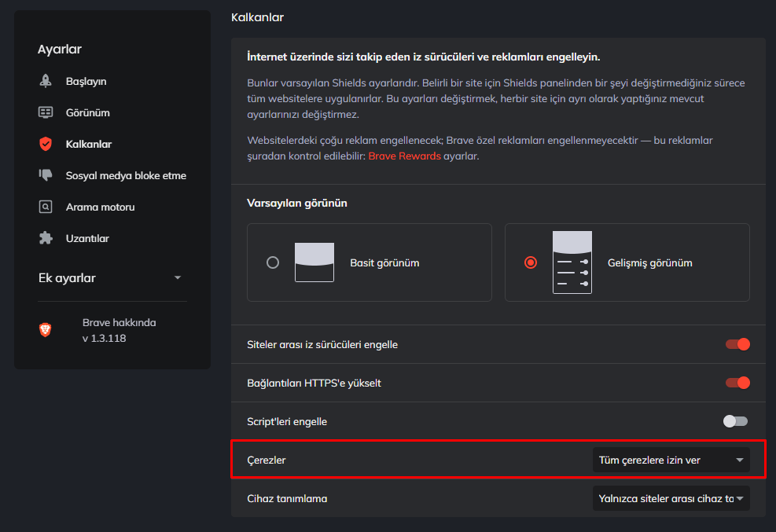Viewport: 776px width, 532px height.
Task: Open the Cihaz tanımlama dropdown
Action: 670,498
